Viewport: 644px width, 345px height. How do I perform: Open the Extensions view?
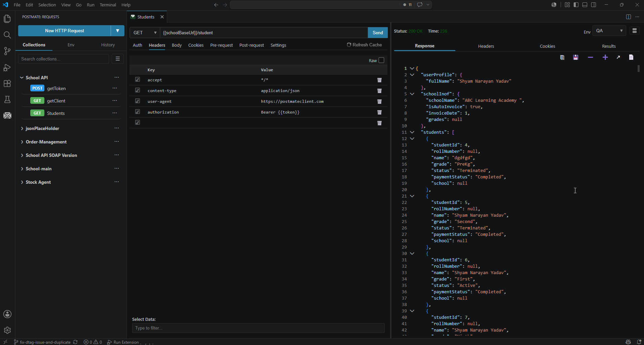click(7, 83)
